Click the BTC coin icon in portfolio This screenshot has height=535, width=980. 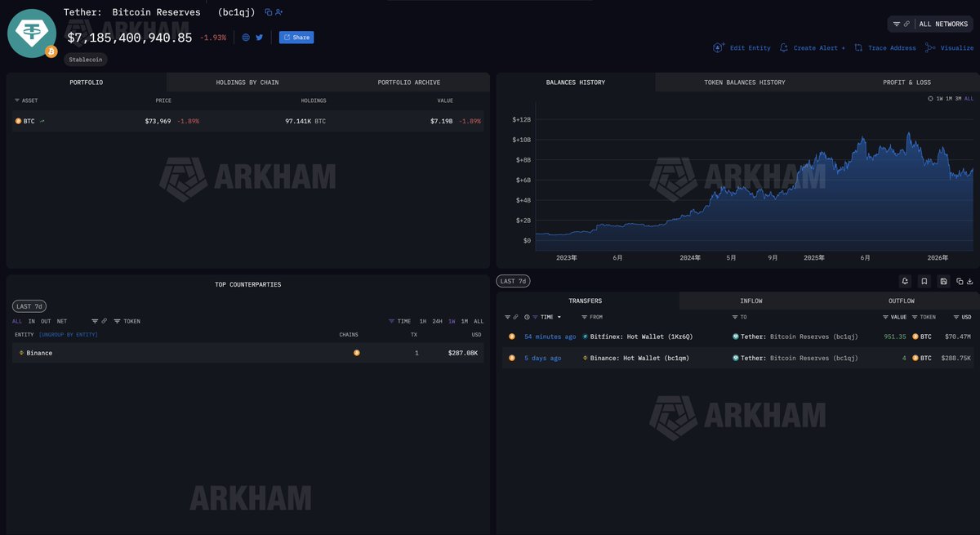pos(19,121)
